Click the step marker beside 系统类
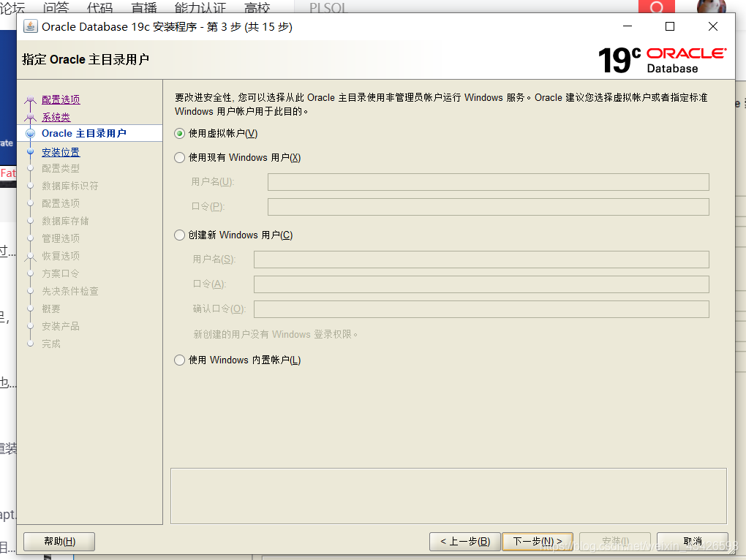This screenshot has height=560, width=746. click(31, 117)
